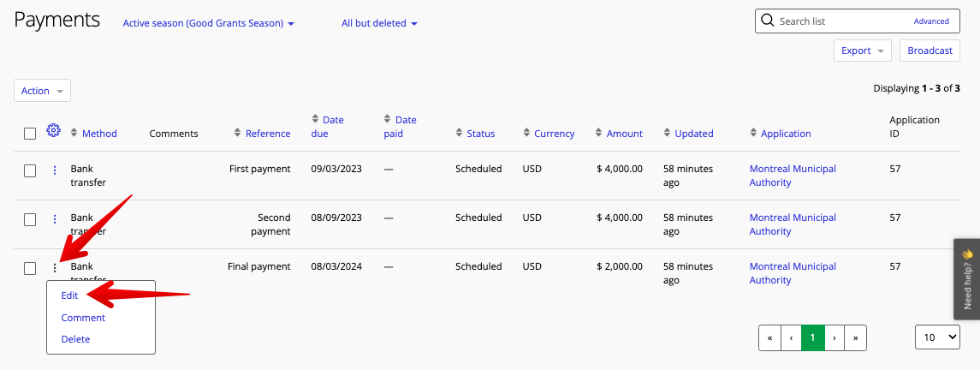Open Montreal Municipal Authority for Second payment

click(793, 224)
